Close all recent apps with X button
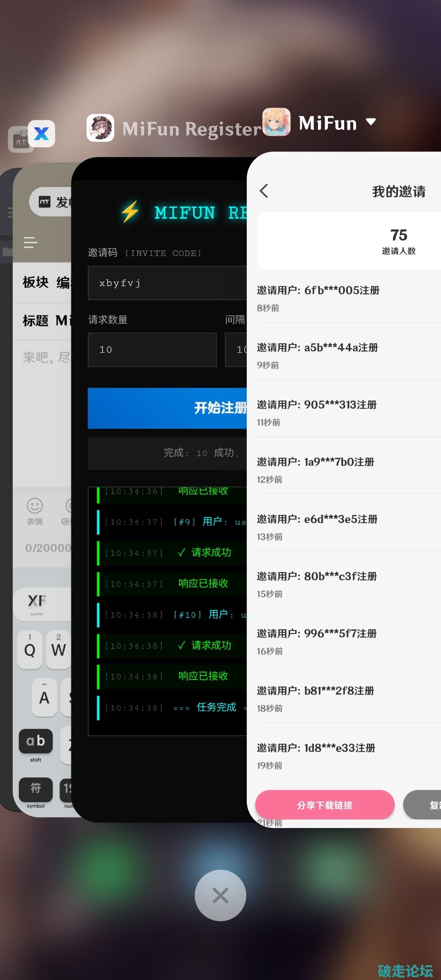 point(220,895)
